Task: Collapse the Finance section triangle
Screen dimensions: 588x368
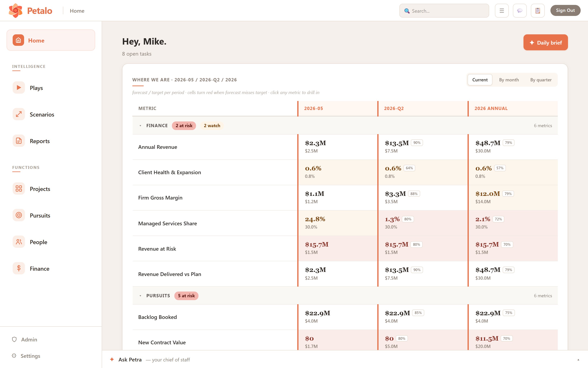Action: 140,126
